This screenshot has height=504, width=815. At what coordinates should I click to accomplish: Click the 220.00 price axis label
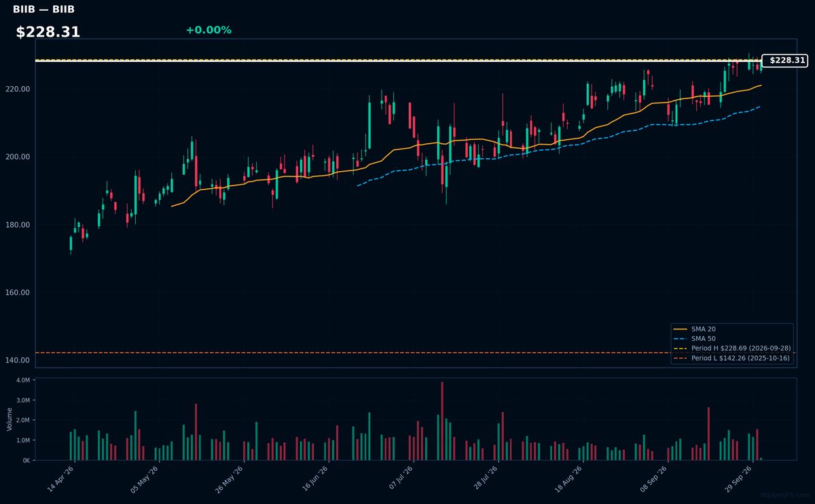point(19,89)
